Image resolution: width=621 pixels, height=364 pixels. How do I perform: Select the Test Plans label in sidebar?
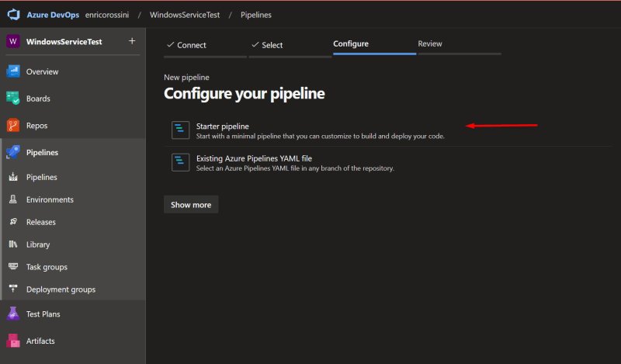point(43,314)
